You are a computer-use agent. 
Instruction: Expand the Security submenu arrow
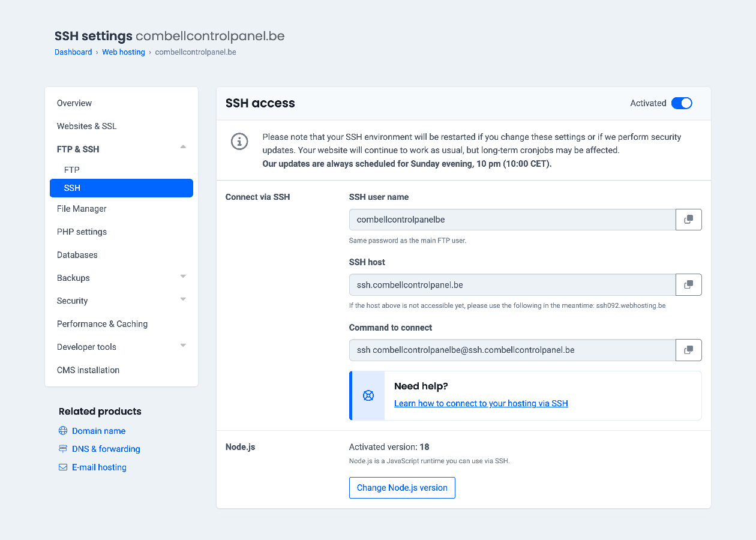click(x=183, y=299)
